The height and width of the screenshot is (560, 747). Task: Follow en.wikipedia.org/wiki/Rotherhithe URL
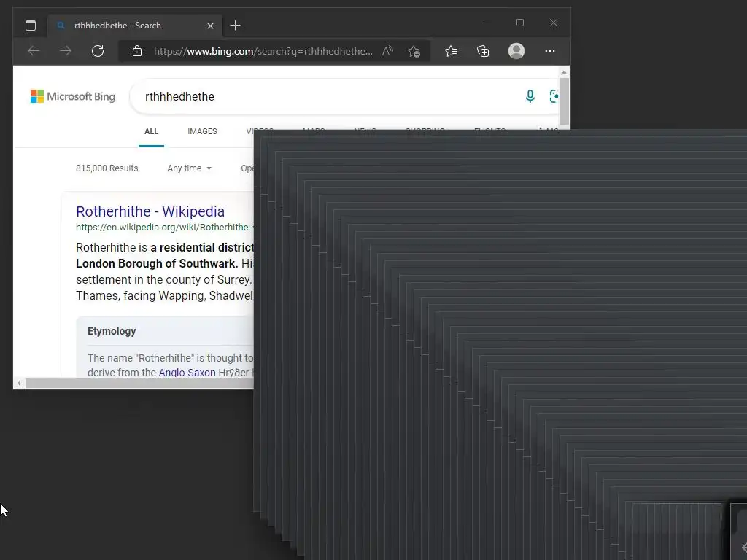(x=162, y=227)
